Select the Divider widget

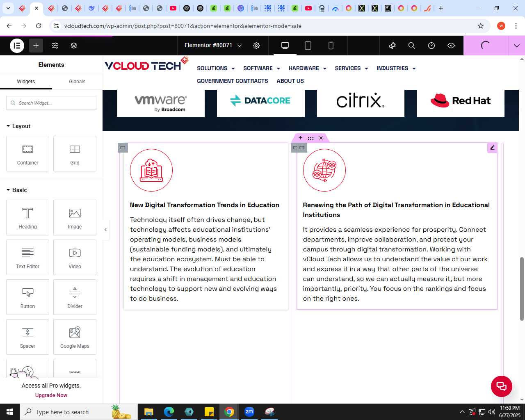(75, 297)
